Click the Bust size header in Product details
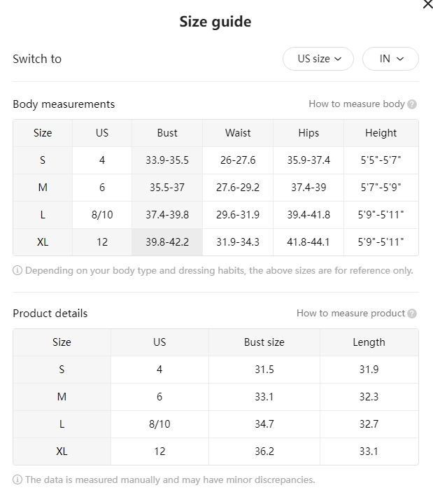 264,342
